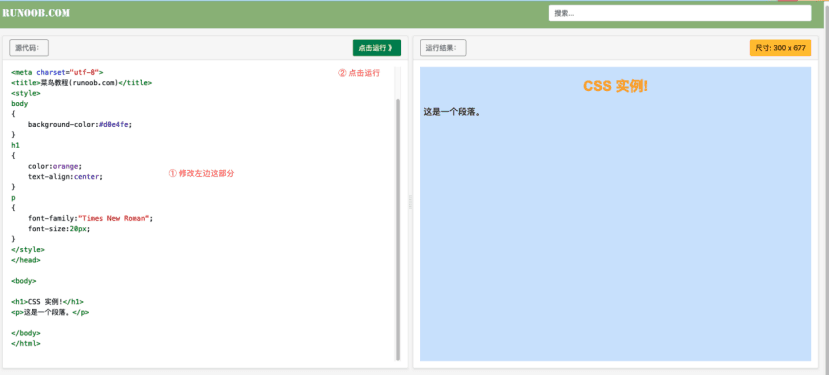Click the splitter handle between editor and result
The image size is (829, 375).
[x=410, y=202]
